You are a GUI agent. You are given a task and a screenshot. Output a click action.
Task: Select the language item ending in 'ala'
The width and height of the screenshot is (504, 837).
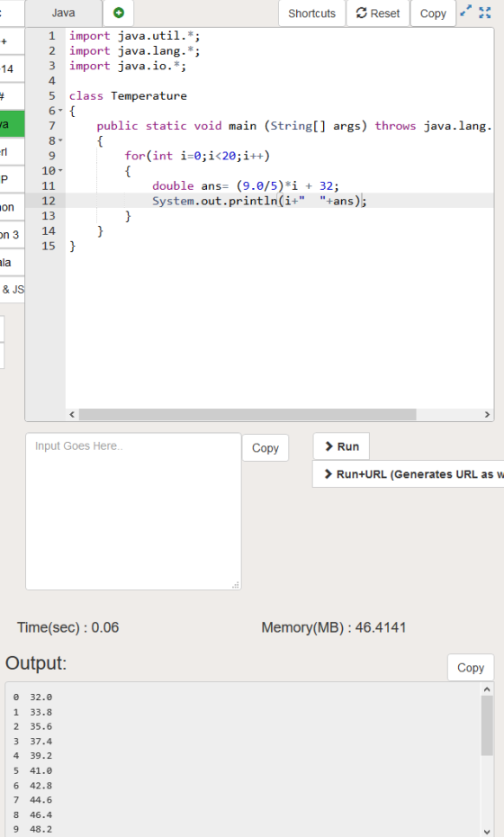pyautogui.click(x=12, y=262)
